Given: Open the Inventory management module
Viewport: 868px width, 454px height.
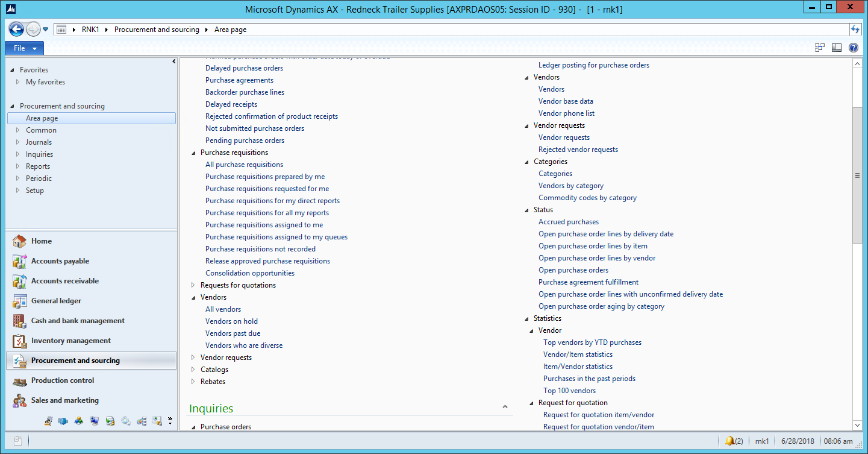Looking at the screenshot, I should (x=91, y=341).
